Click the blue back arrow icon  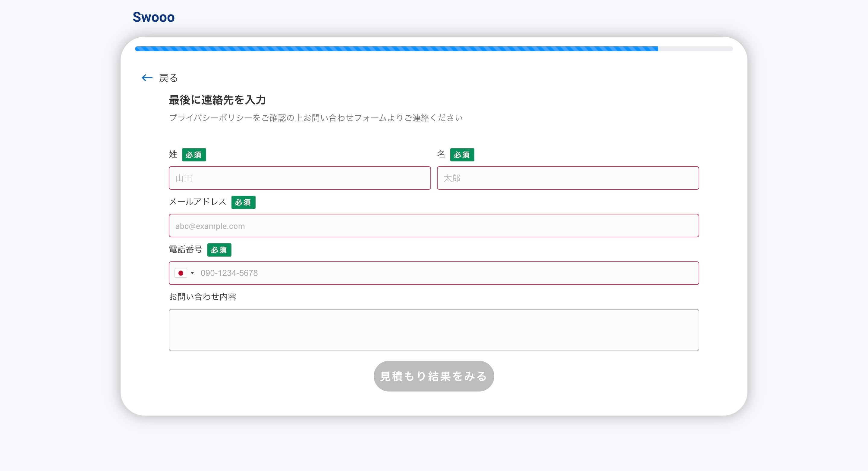[147, 78]
